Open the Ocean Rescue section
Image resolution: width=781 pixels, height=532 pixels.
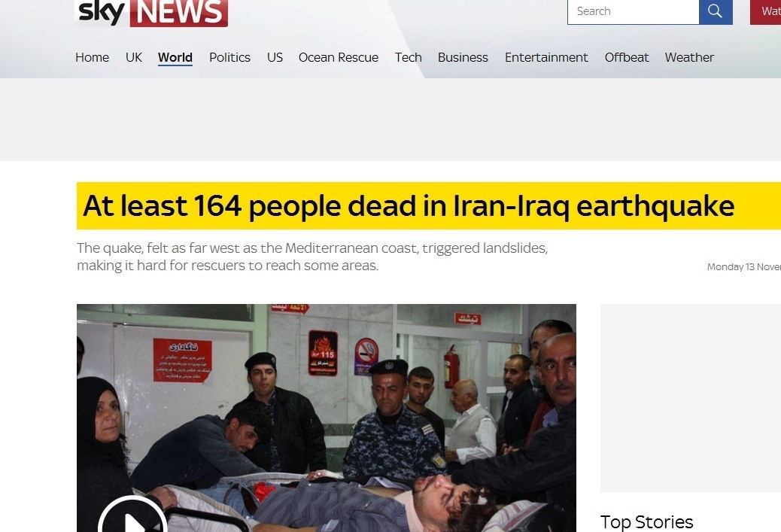(x=338, y=57)
